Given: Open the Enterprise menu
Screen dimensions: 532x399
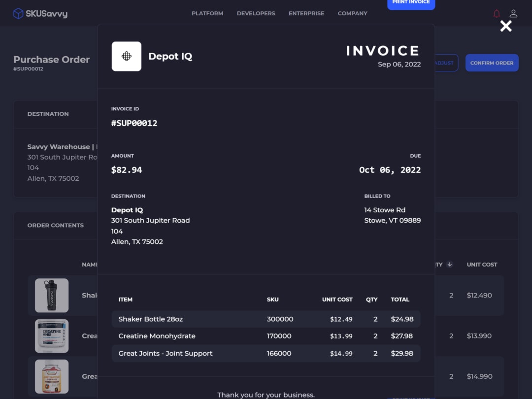Looking at the screenshot, I should (x=306, y=14).
